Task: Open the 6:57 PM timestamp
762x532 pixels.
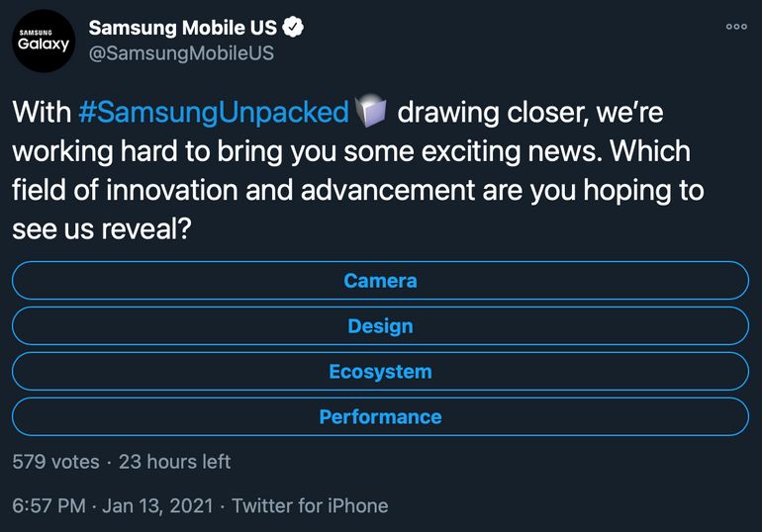Action: point(48,505)
